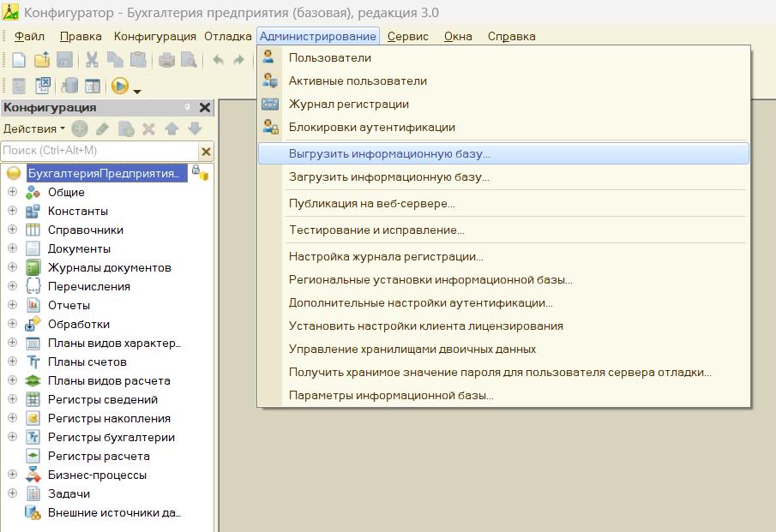Expand the Документы tree node
Viewport: 776px width, 532px height.
pyautogui.click(x=13, y=248)
